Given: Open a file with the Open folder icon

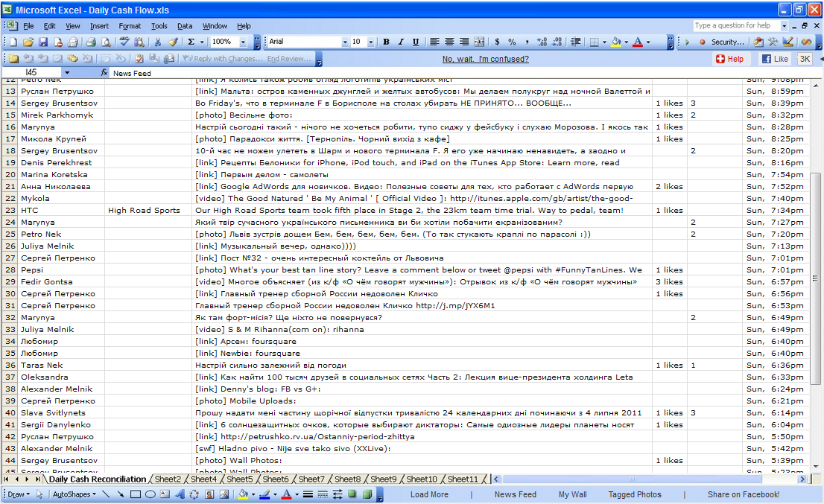Looking at the screenshot, I should [x=28, y=42].
